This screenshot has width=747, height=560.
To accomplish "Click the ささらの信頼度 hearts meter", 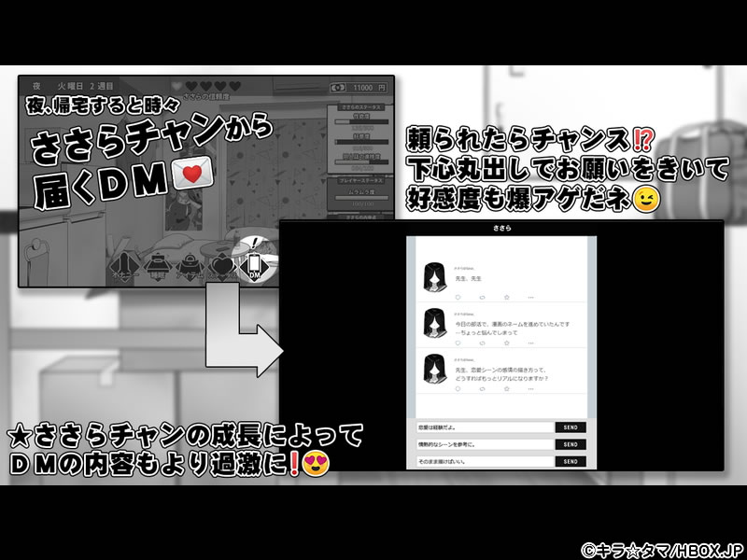I will click(x=206, y=86).
